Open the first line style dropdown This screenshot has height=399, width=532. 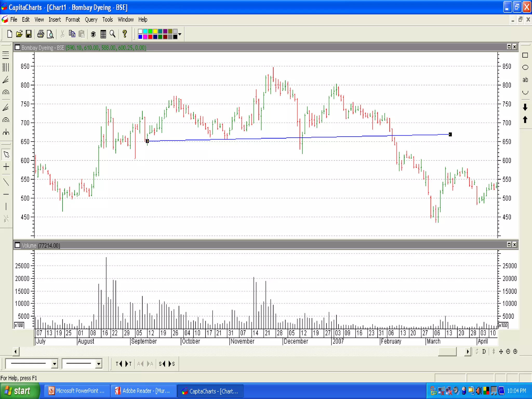[54, 364]
